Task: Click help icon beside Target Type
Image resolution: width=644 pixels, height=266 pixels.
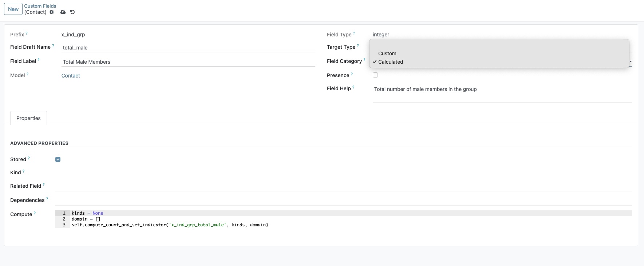Action: [x=358, y=45]
